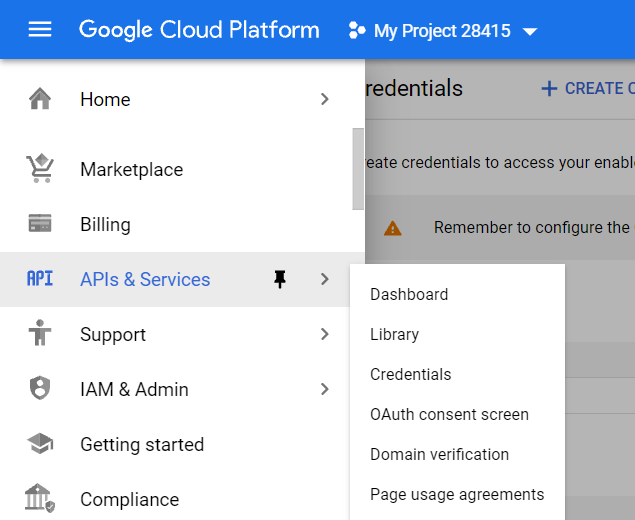Select Dashboard from the APIs submenu
Screen dimensions: 635x520
point(409,294)
